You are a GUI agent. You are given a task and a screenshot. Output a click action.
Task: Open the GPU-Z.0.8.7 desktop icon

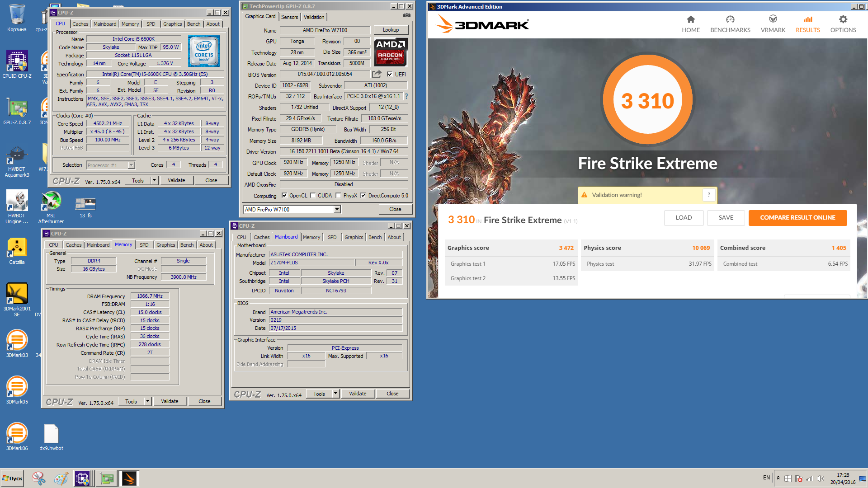(x=17, y=111)
